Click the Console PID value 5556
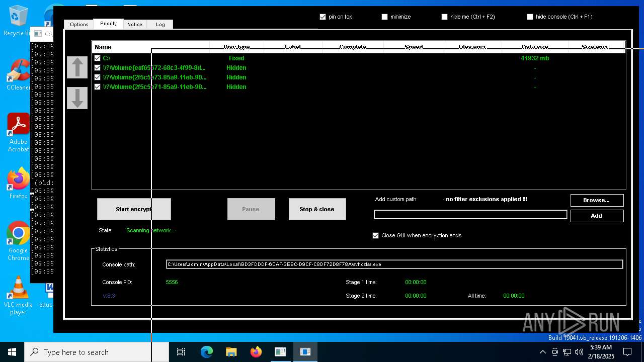Image resolution: width=644 pixels, height=362 pixels. click(172, 282)
